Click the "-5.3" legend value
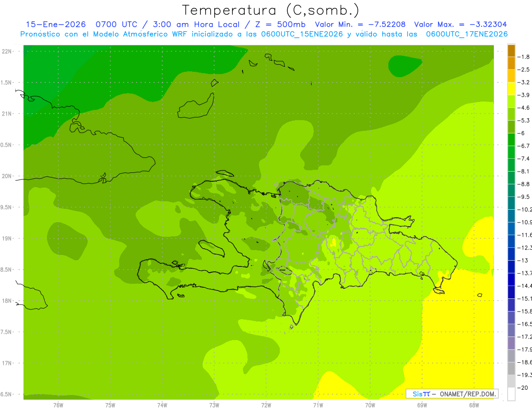Screen dimensions: 532x411 point(524,120)
